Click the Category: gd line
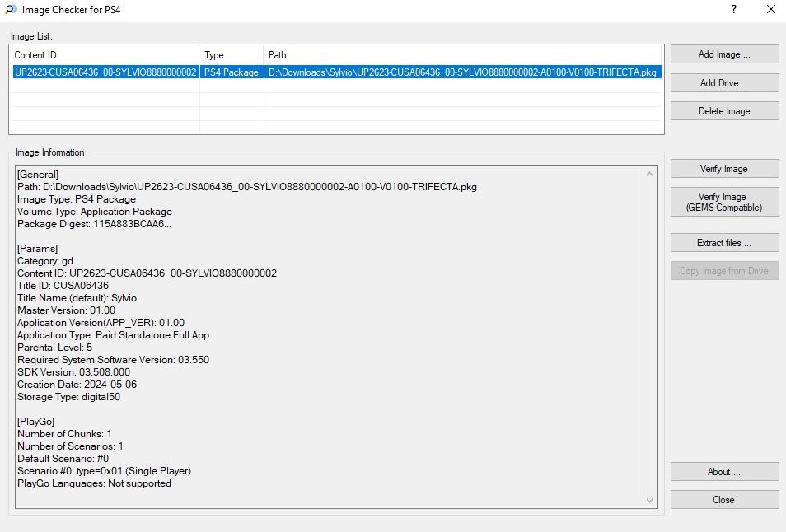The height and width of the screenshot is (532, 786). (x=45, y=261)
